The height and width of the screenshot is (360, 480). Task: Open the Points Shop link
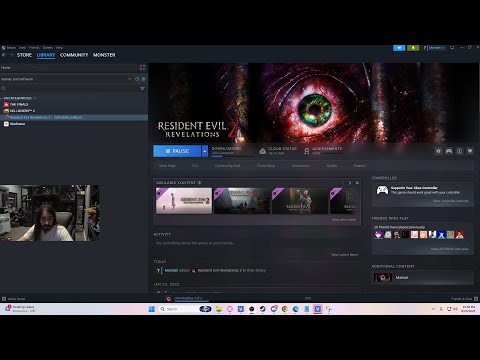point(266,166)
